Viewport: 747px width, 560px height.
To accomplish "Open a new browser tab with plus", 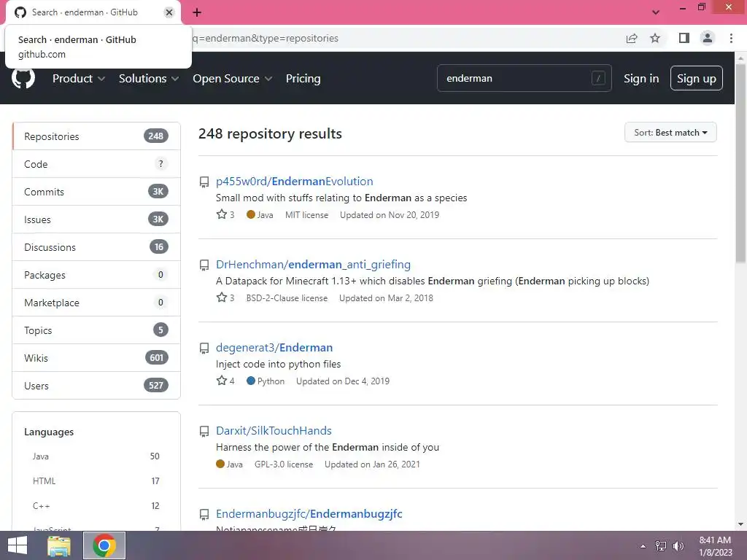I will tap(197, 12).
